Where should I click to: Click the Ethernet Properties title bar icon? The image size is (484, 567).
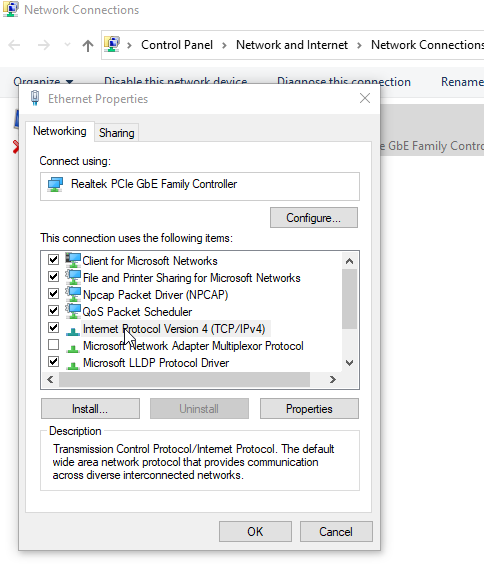pos(35,98)
